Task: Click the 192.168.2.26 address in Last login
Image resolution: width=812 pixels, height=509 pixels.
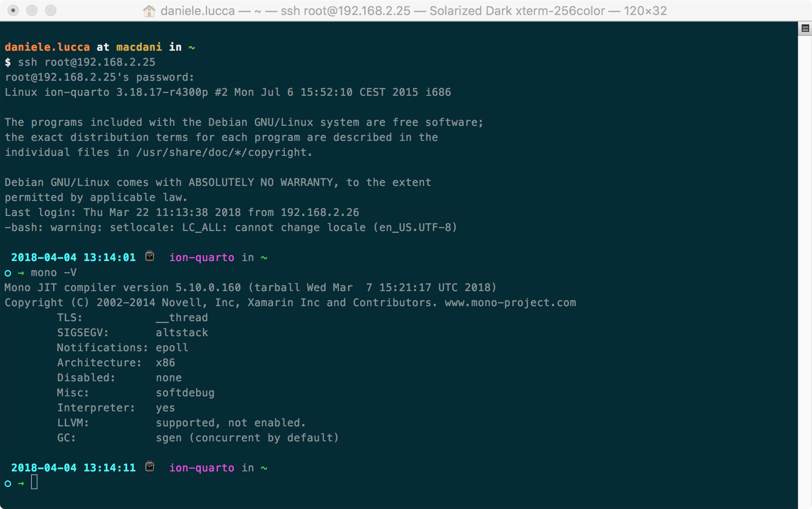Action: [x=320, y=212]
